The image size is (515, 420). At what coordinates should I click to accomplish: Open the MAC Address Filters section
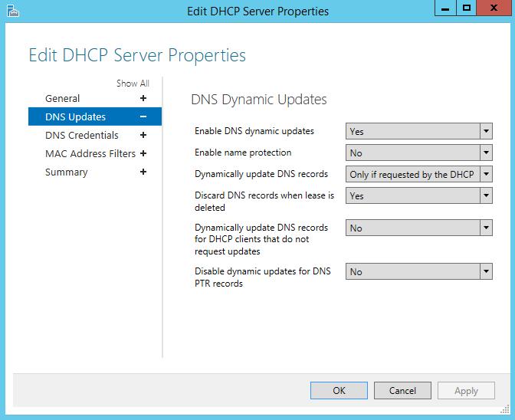(x=90, y=153)
